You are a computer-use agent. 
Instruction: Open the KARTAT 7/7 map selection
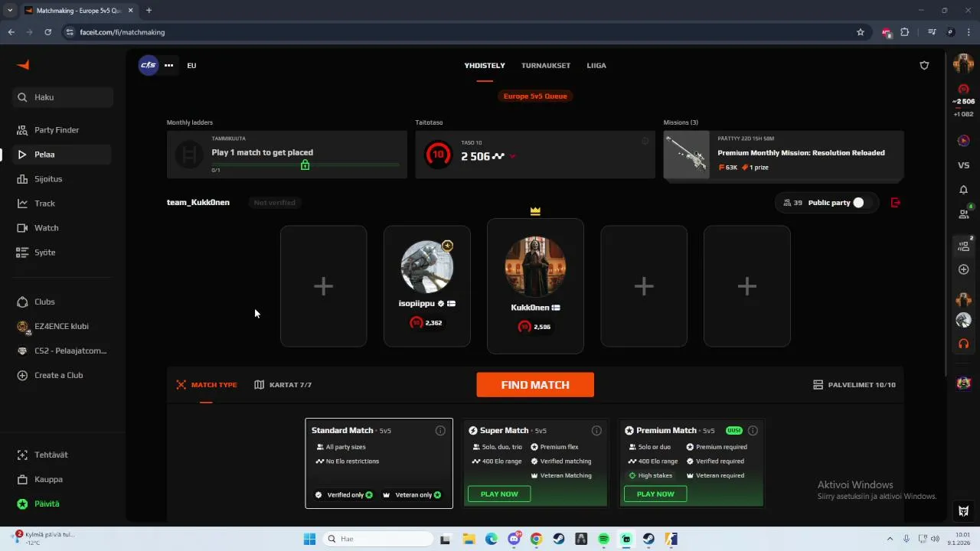[x=283, y=385]
